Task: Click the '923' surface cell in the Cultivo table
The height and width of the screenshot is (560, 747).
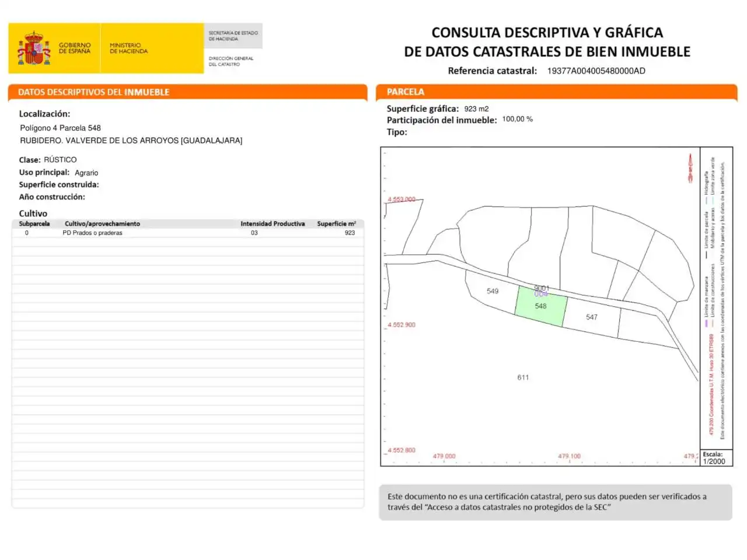Action: tap(350, 233)
